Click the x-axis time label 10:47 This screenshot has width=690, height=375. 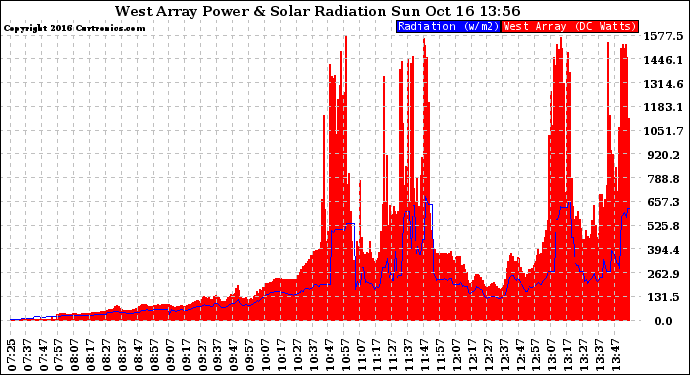(329, 355)
